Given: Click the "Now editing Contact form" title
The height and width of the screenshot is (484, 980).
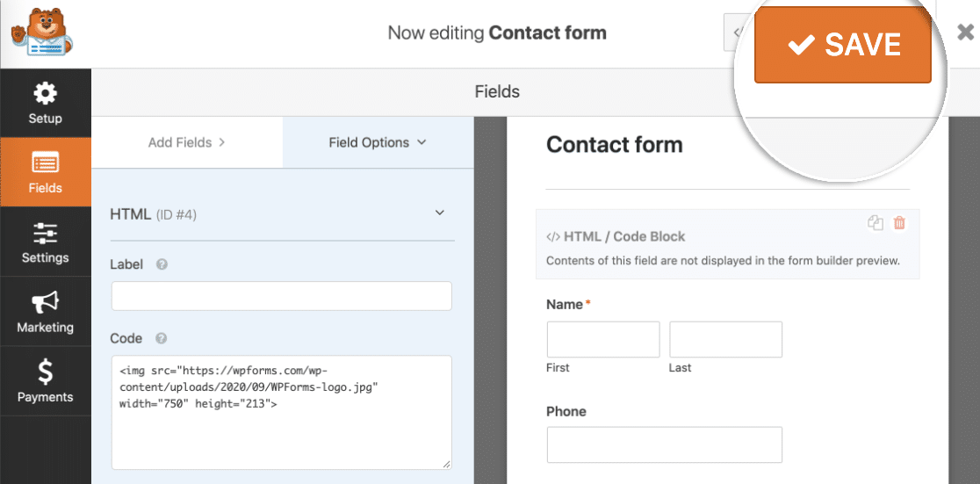Looking at the screenshot, I should point(497,33).
